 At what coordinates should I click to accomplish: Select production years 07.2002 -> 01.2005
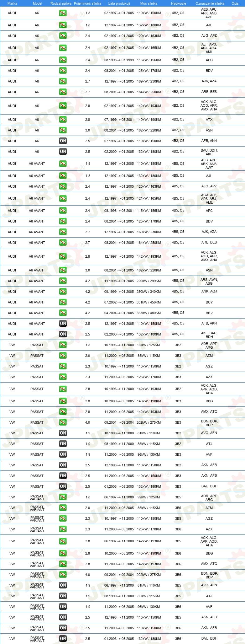click(x=119, y=302)
